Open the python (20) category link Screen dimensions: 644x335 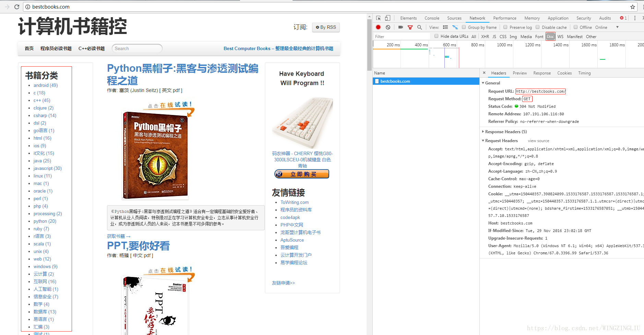click(45, 221)
